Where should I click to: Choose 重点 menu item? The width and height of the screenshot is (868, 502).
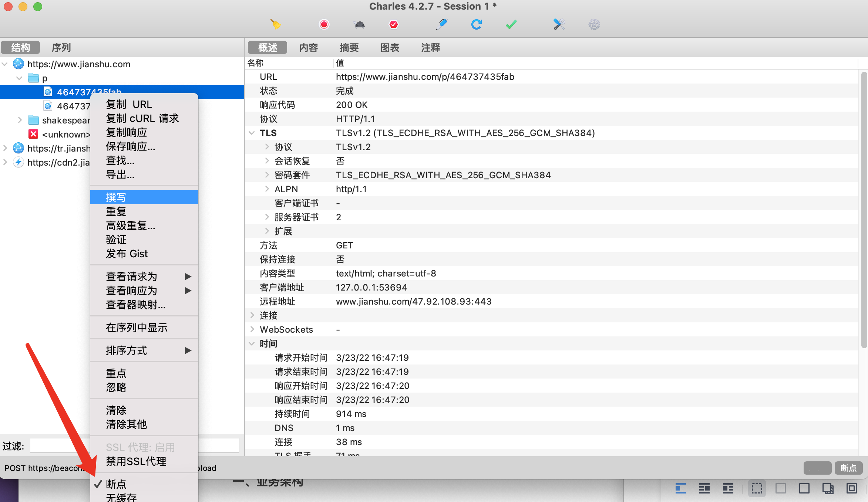point(144,373)
